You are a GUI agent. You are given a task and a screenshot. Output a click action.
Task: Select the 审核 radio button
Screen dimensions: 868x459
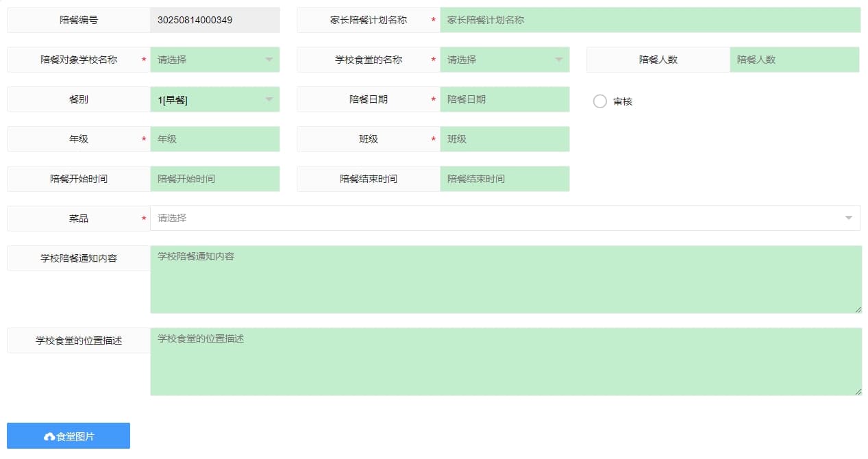[600, 101]
